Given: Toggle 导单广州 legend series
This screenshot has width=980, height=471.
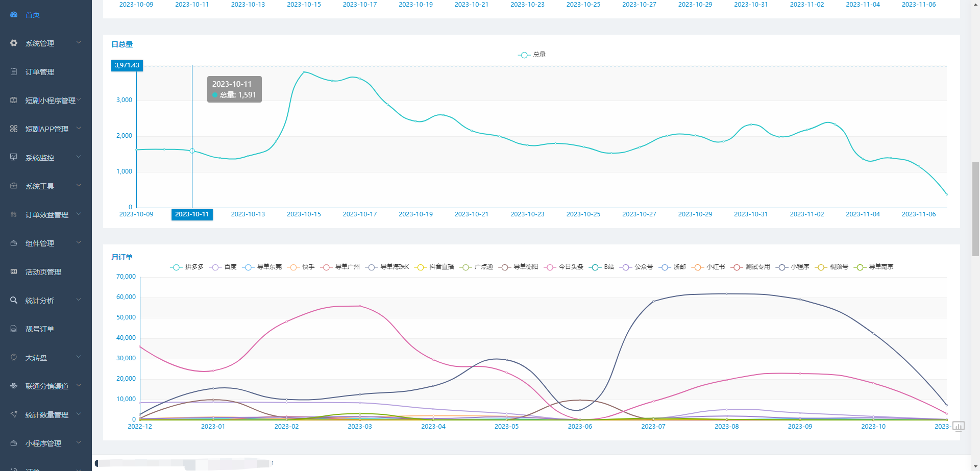Looking at the screenshot, I should (x=340, y=267).
